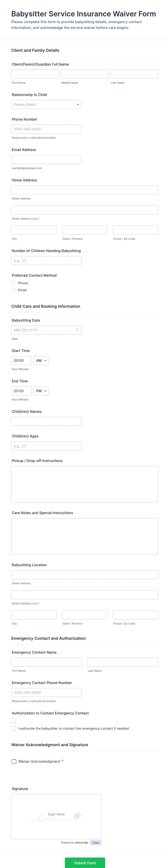Focus the Number of Children Needing Babysitting field
Image resolution: width=168 pixels, height=868 pixels.
(x=46, y=261)
